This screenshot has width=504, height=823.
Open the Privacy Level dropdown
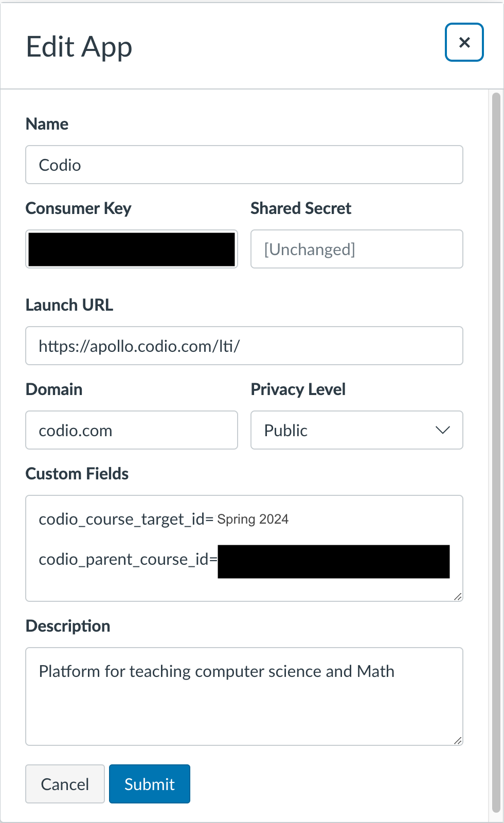(357, 430)
